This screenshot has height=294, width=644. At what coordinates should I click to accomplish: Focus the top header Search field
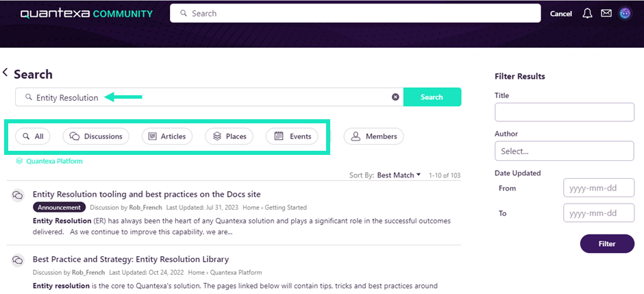[x=356, y=14]
